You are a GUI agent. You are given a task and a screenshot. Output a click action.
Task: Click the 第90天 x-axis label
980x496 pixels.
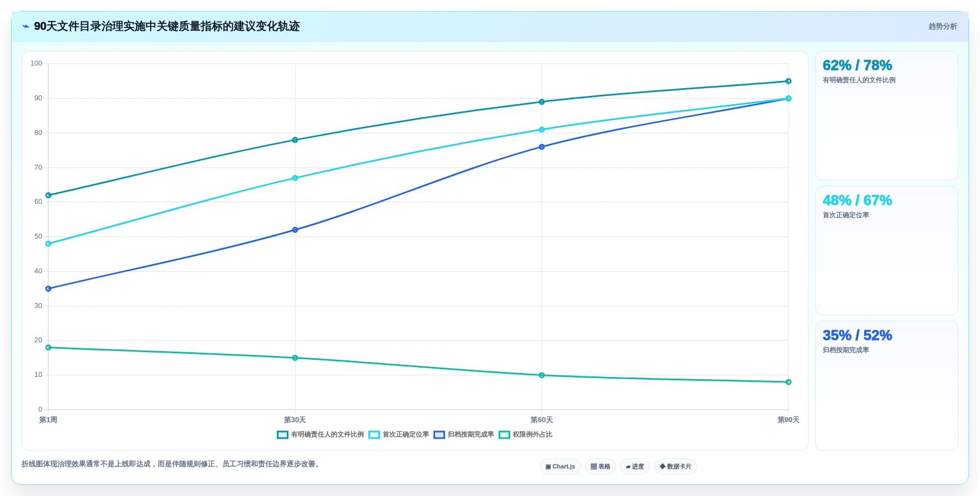[789, 420]
